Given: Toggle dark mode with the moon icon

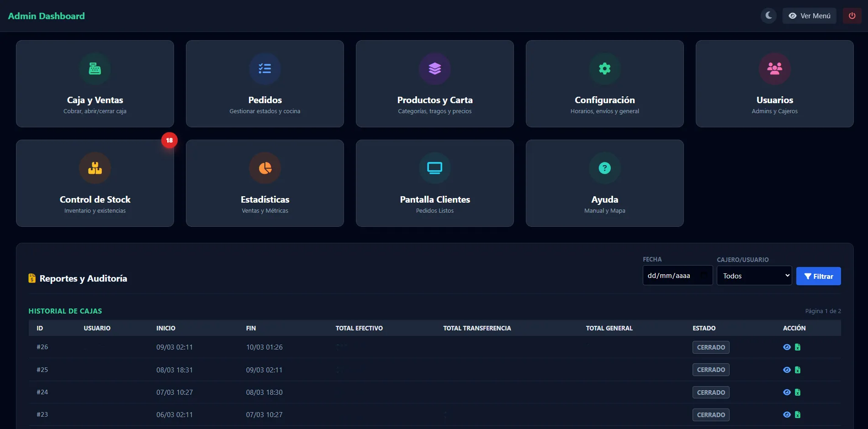Looking at the screenshot, I should 768,16.
